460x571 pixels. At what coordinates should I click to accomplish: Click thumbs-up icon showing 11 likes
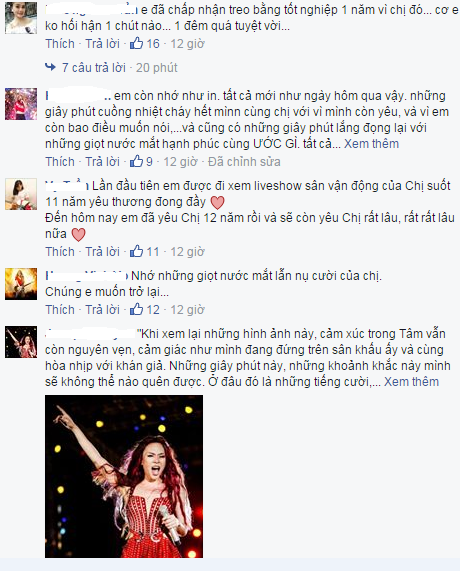(x=137, y=251)
